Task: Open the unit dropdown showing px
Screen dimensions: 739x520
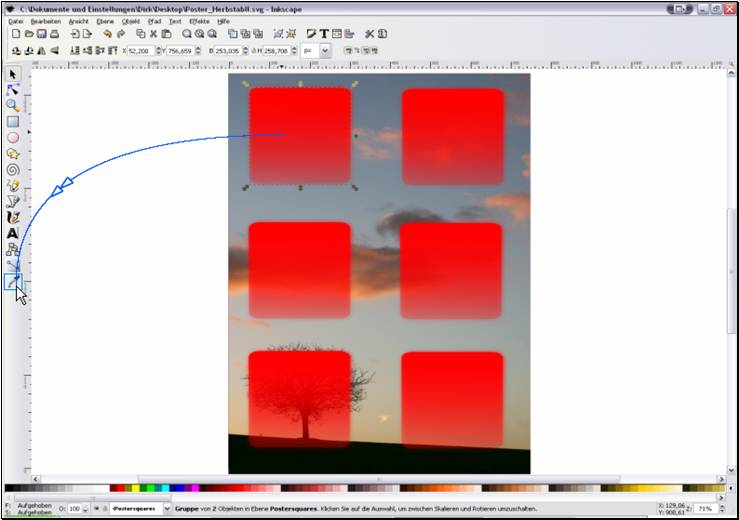Action: [316, 50]
